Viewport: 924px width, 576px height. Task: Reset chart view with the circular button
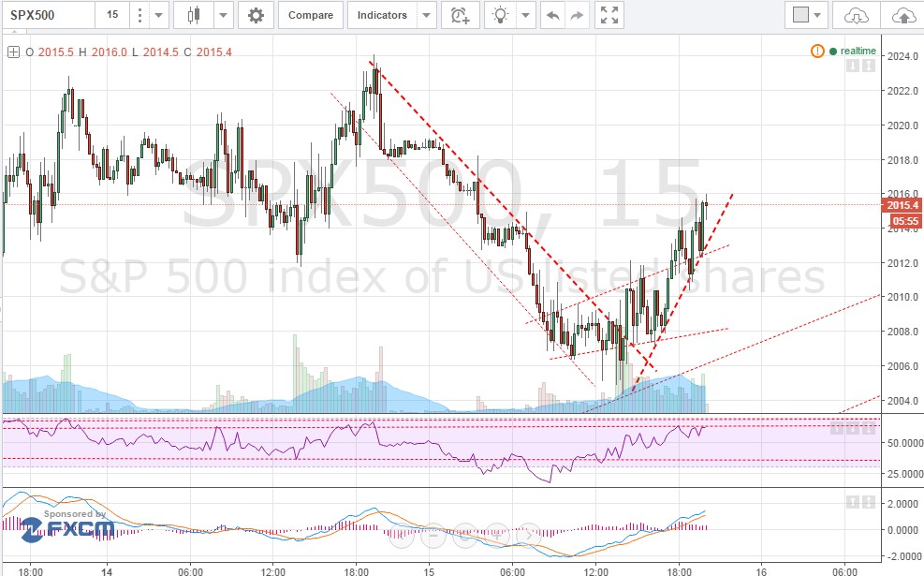(465, 536)
